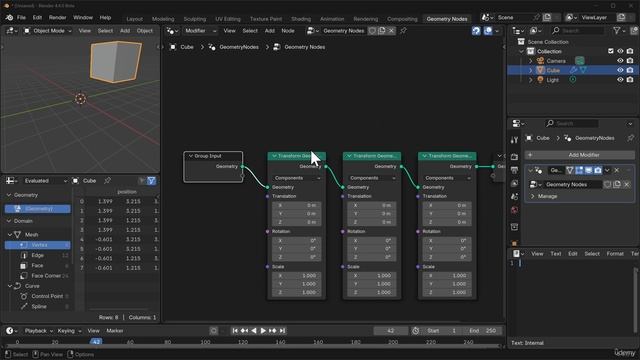Screen dimensions: 640x360
Task: Toggle the modifier's render display icon
Action: 598,170
